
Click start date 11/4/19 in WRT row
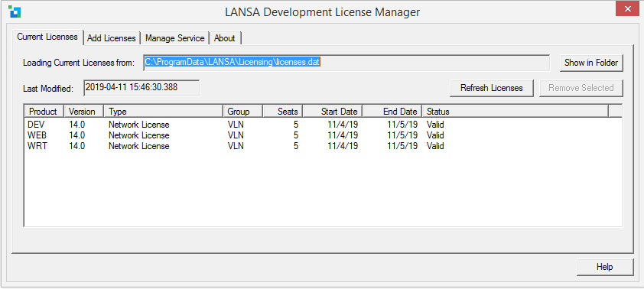[x=343, y=146]
